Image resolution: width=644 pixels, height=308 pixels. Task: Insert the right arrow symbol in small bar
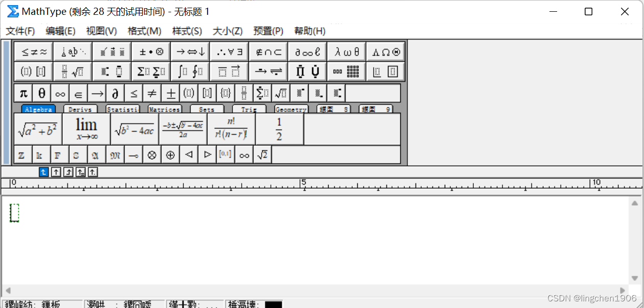coord(97,93)
